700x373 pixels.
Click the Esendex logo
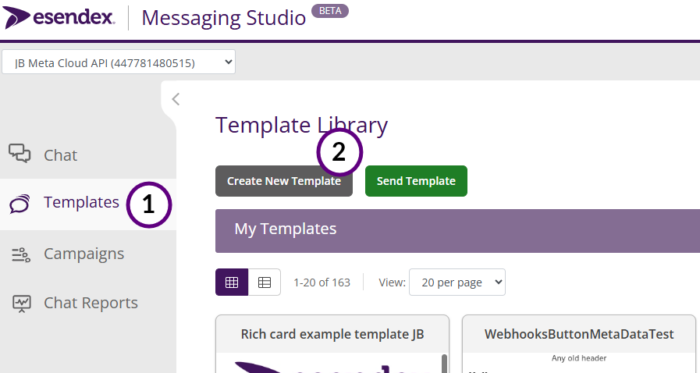coord(58,17)
